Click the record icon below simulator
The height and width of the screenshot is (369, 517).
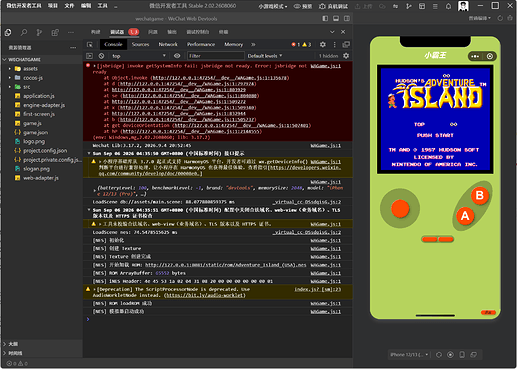pos(450,355)
